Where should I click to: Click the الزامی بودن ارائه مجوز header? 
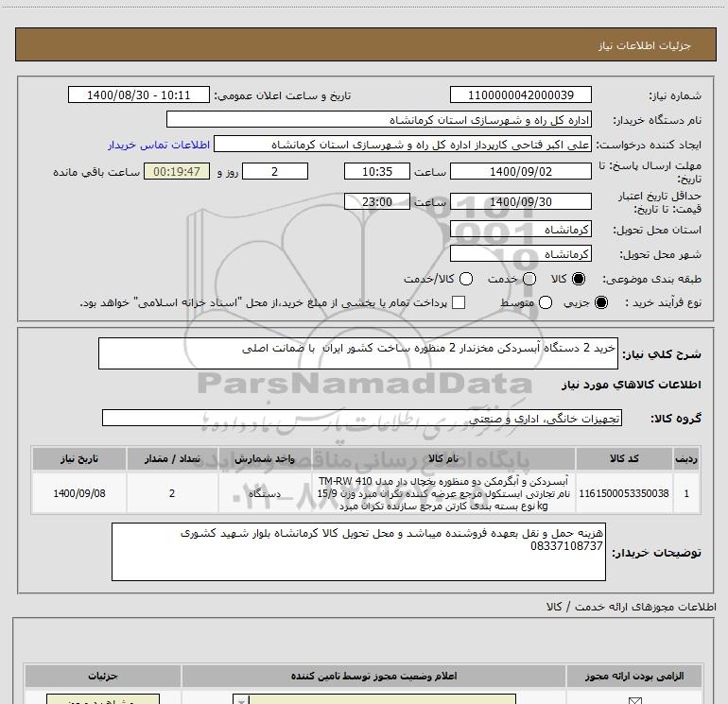tap(634, 677)
